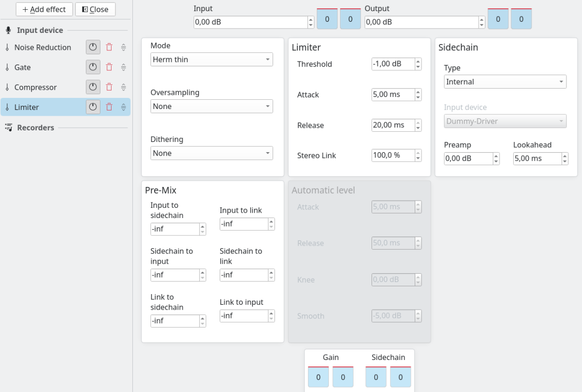Click the reorder handle beside Gate
The image size is (582, 392).
123,67
